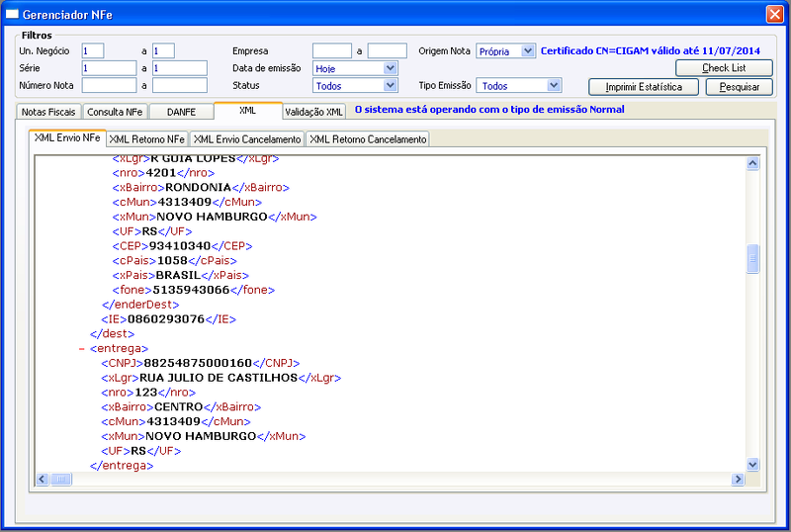Close the Gerenciador NFe window

(774, 14)
